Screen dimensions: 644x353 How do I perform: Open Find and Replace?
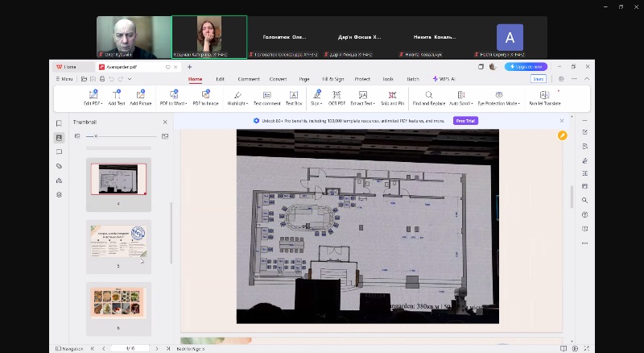(428, 98)
